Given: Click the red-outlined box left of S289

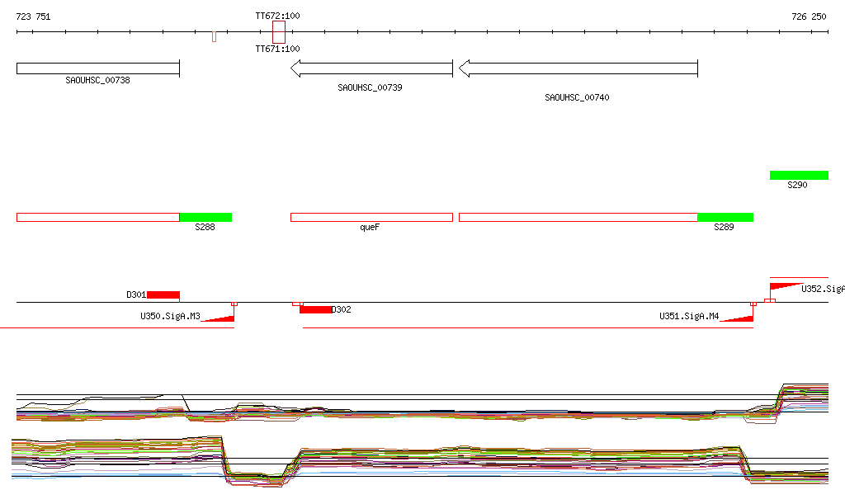Looking at the screenshot, I should [x=578, y=217].
